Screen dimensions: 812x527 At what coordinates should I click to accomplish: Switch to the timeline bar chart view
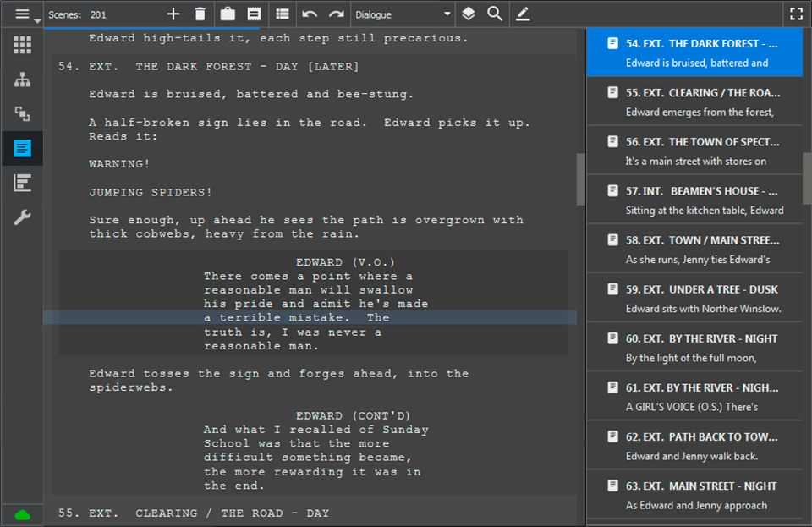click(22, 183)
